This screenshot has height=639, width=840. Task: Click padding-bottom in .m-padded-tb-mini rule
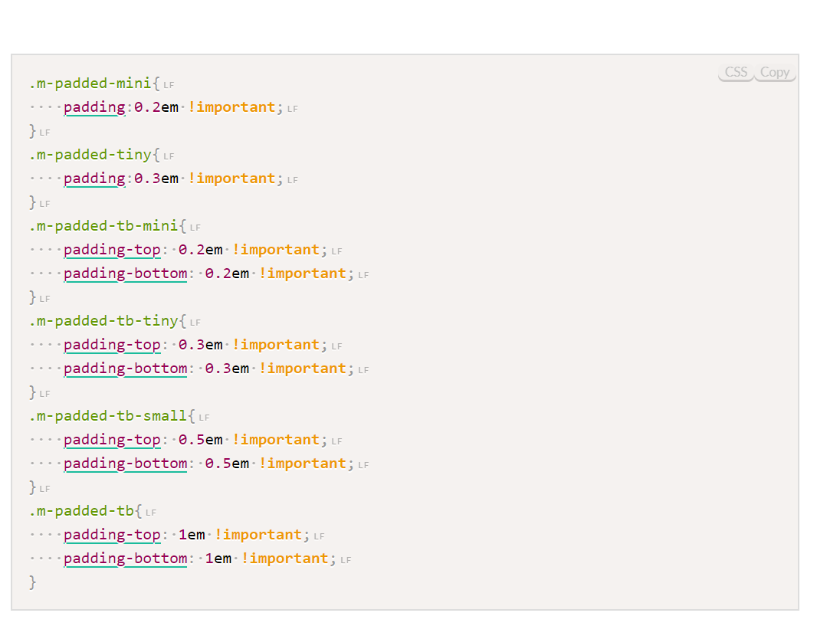[126, 274]
